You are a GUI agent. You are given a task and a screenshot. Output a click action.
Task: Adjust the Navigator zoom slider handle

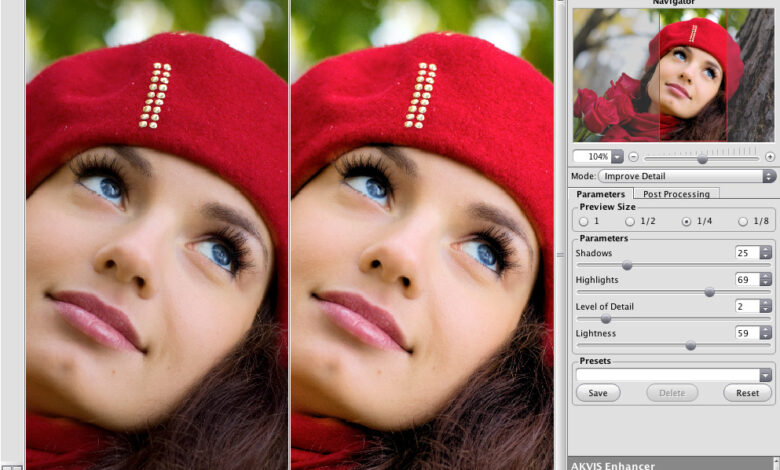click(702, 159)
